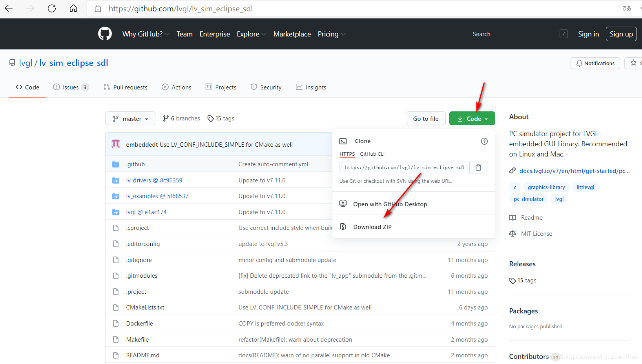
Task: Click the Sign up button
Action: (x=621, y=34)
